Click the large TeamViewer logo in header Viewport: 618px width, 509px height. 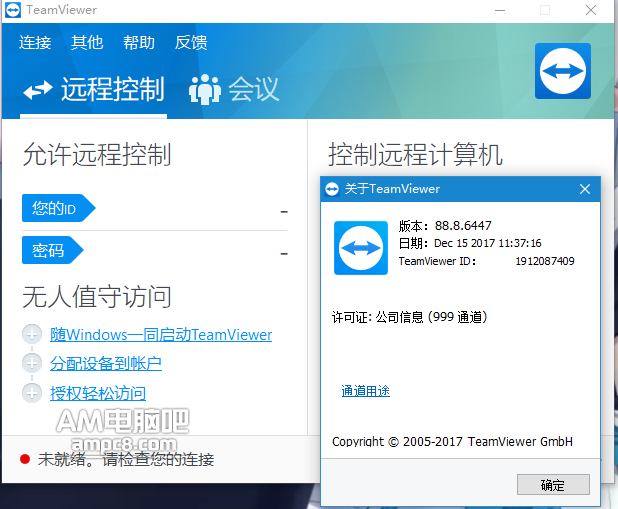(563, 71)
